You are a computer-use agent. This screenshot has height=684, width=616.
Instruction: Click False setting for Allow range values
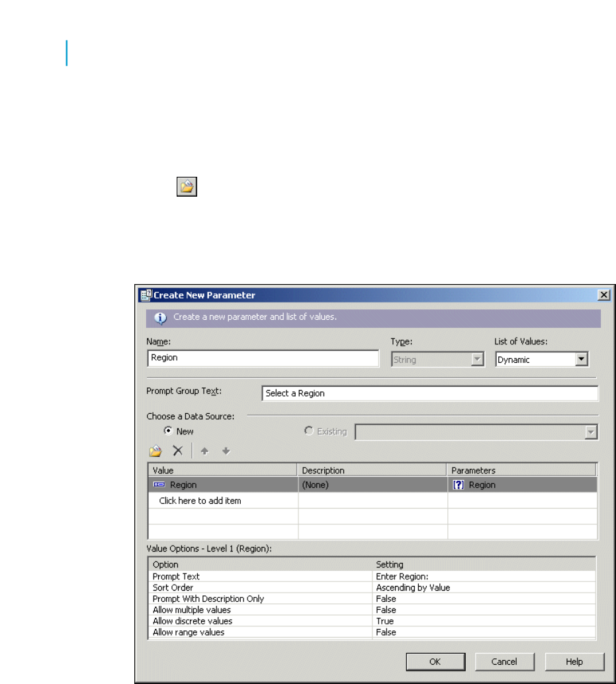click(386, 632)
